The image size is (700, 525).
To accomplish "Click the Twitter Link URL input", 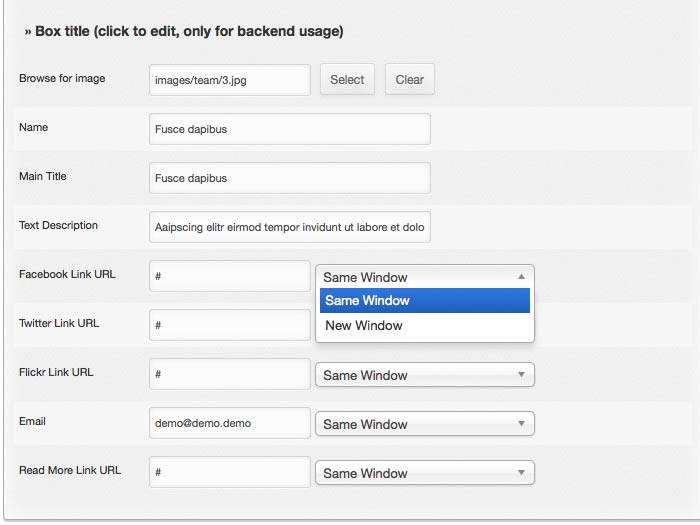I will tap(229, 325).
